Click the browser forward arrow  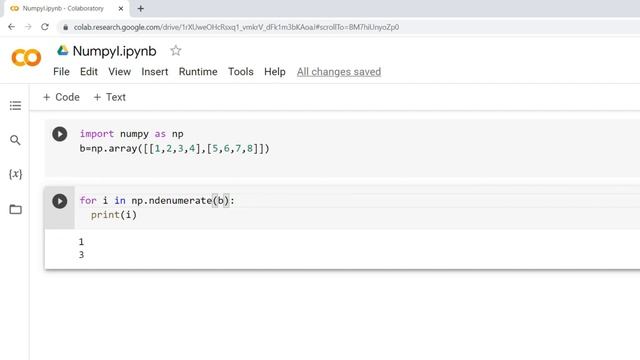(28, 27)
